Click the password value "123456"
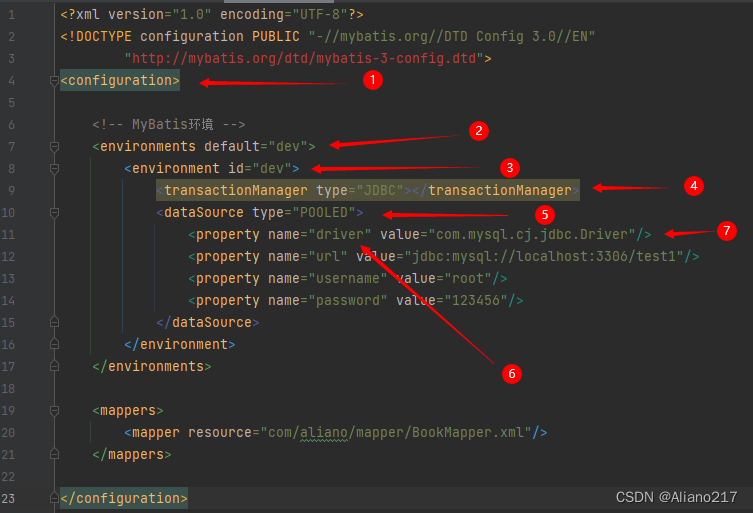 (x=476, y=301)
